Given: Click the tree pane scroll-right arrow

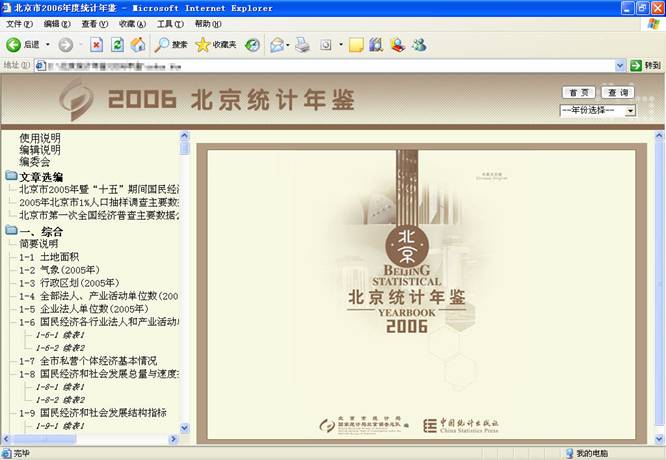Looking at the screenshot, I should point(174,439).
